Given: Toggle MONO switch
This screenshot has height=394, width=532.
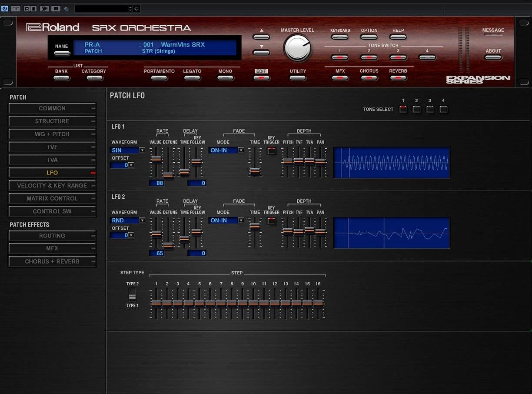Looking at the screenshot, I should pos(225,78).
